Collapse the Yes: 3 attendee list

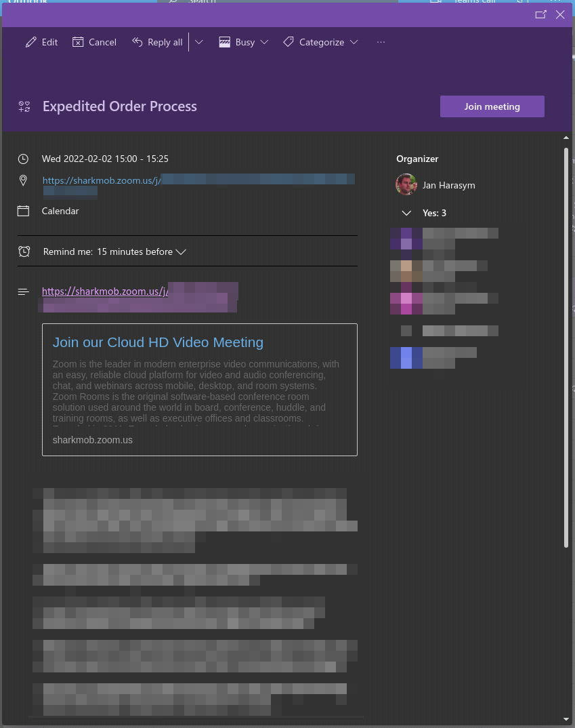[x=406, y=213]
